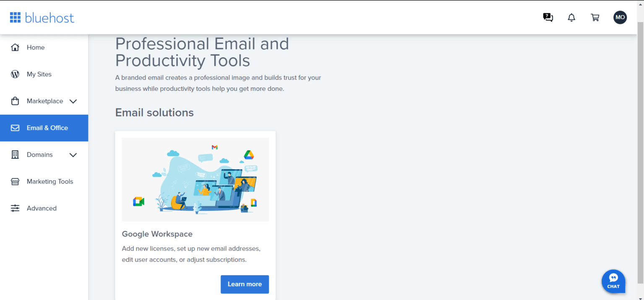Click the Marketplace bag icon
This screenshot has width=644, height=300.
[x=15, y=101]
